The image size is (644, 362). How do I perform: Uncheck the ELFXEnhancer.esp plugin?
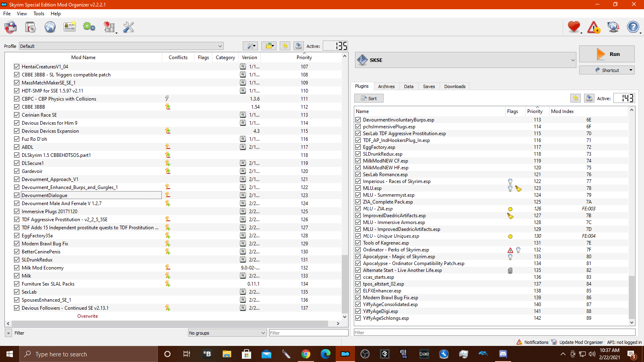coord(358,290)
